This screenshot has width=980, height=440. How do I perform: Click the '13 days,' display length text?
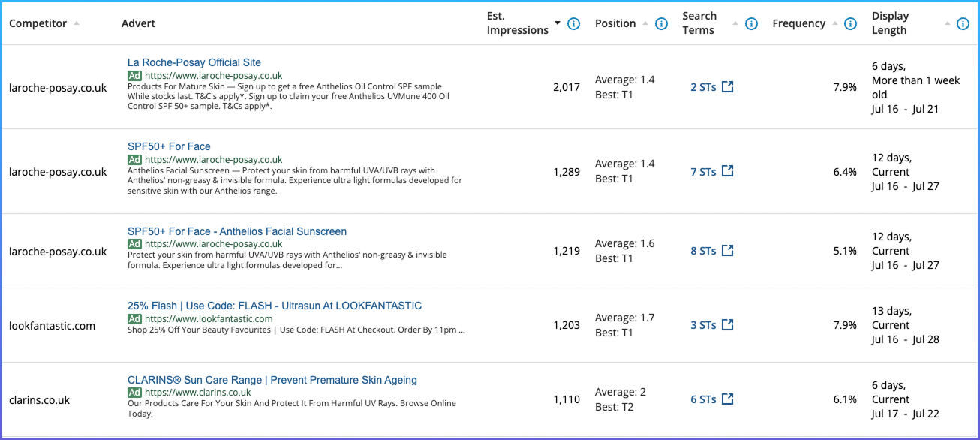(x=892, y=311)
